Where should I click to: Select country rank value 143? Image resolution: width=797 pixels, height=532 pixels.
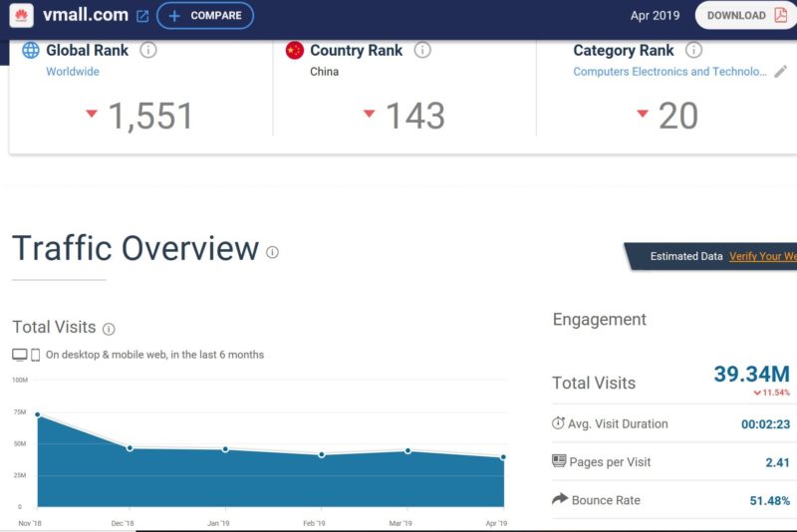(415, 116)
